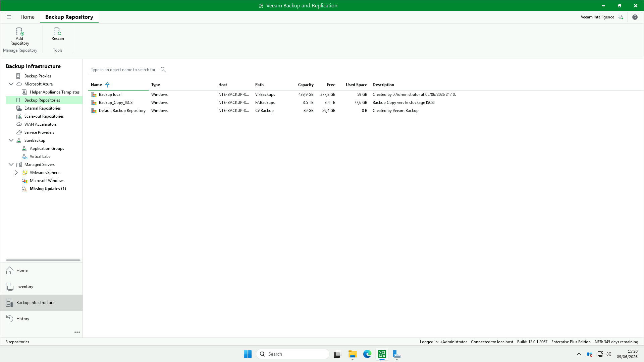The image size is (644, 362).
Task: Collapse the Managed Servers tree node
Action: pyautogui.click(x=11, y=165)
